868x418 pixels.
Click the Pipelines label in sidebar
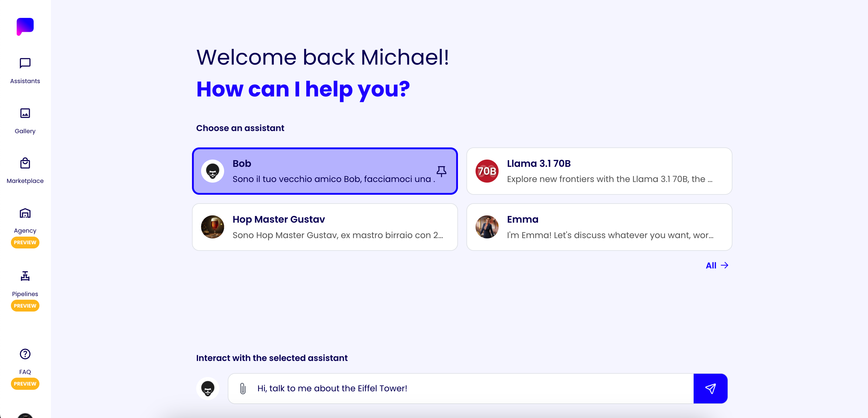click(x=25, y=294)
